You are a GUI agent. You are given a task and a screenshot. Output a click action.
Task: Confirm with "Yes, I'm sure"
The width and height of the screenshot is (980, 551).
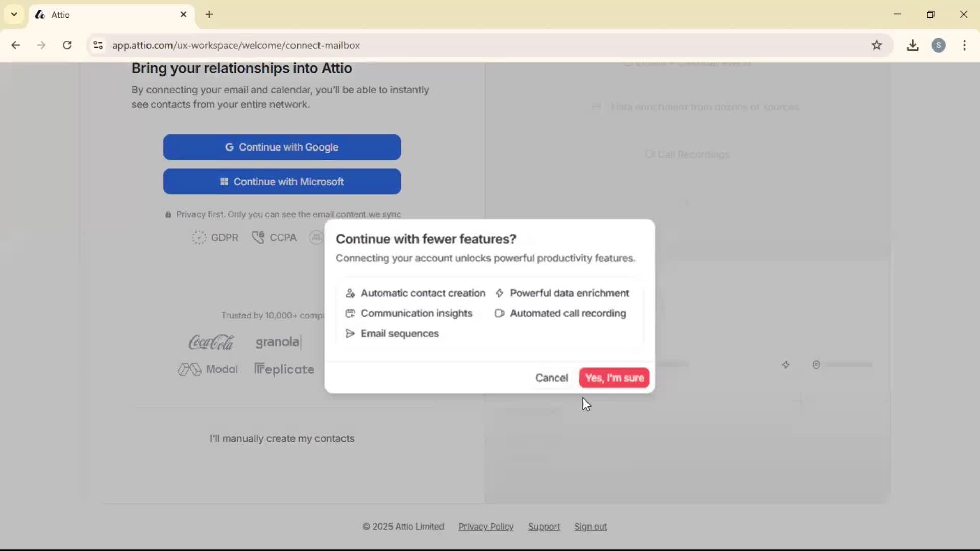coord(614,378)
